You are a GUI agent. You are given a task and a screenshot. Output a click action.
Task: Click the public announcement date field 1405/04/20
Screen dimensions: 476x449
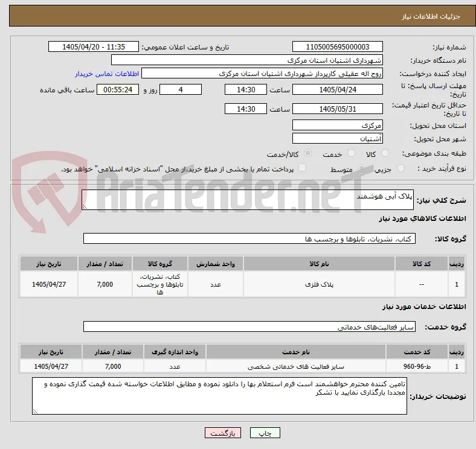(94, 46)
